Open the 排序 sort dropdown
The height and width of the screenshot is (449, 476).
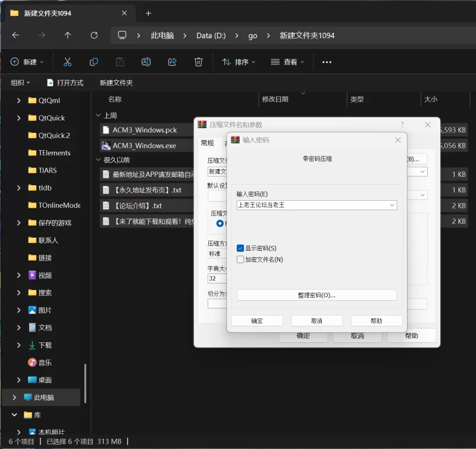tap(239, 62)
